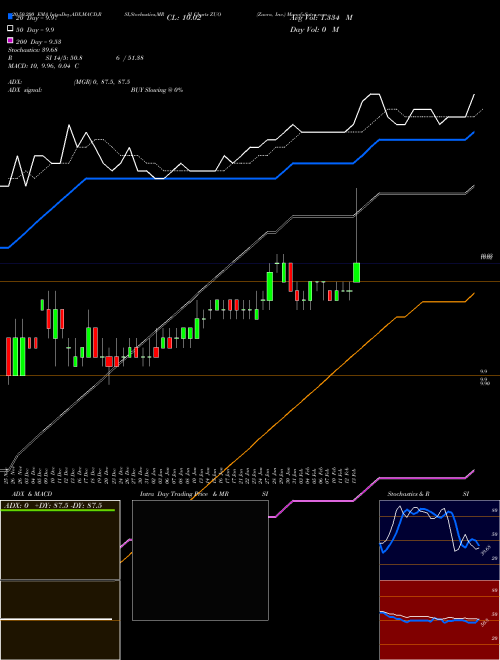Click the blue 20 Day legend swatch

click(x=10, y=17)
